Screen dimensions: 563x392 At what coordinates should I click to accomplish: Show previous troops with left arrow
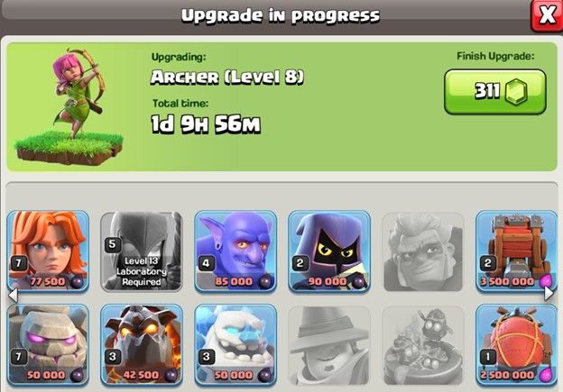[13, 295]
